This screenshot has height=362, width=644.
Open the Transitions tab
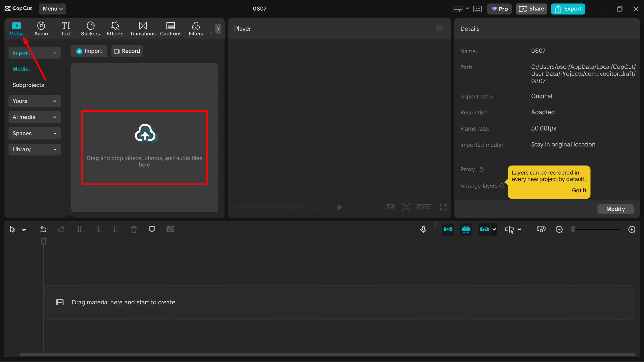(x=143, y=29)
